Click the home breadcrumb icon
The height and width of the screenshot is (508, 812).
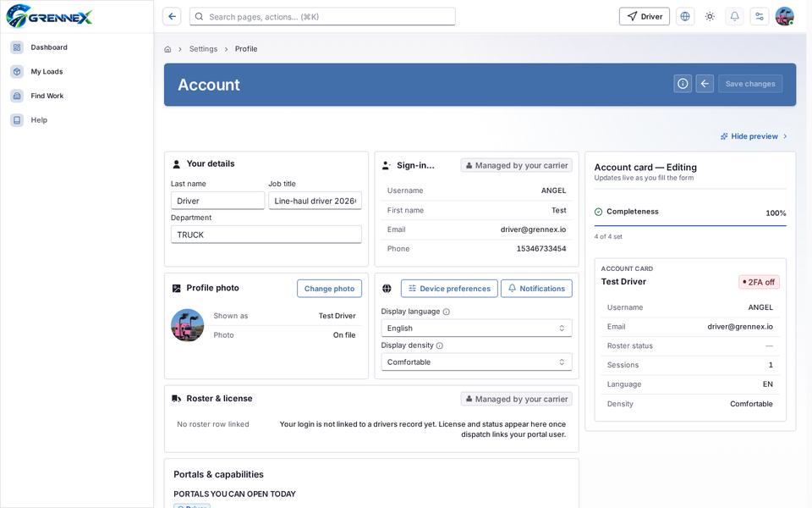coord(167,49)
